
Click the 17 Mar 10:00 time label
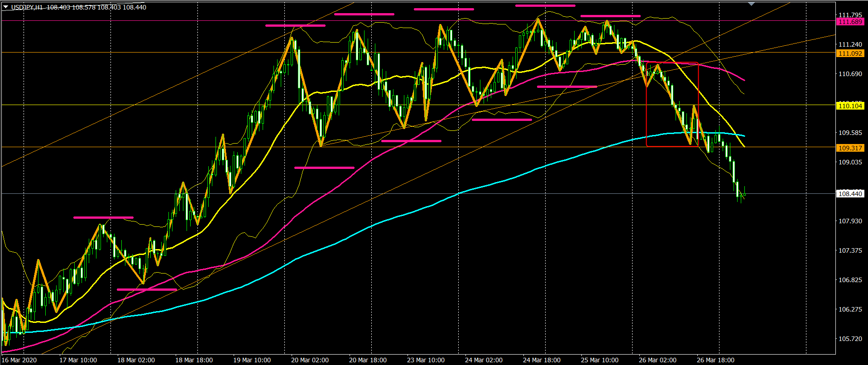pos(78,360)
